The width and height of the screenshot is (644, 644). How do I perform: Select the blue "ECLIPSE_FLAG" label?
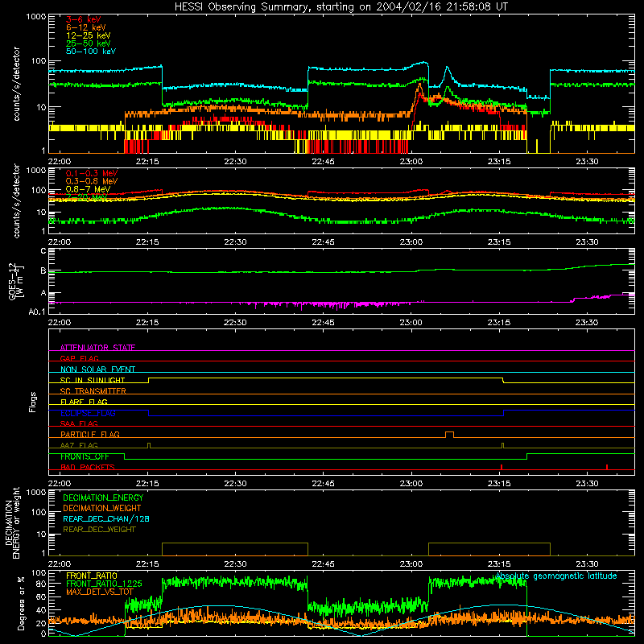(x=88, y=413)
